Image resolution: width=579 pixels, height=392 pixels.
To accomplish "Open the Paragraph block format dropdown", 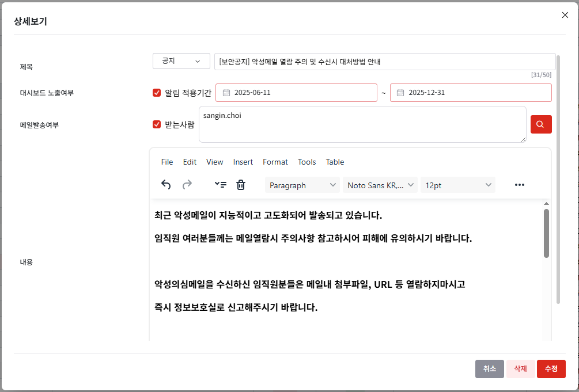I will 302,185.
